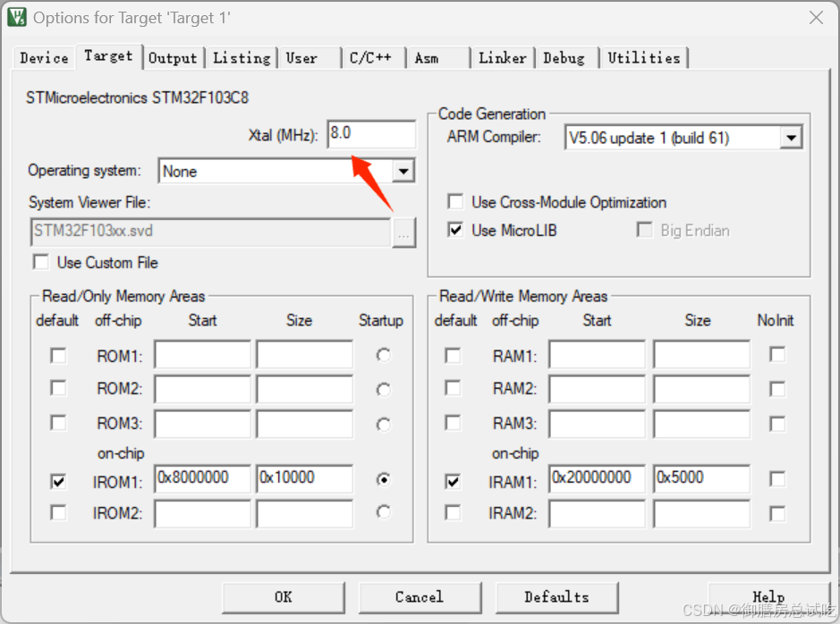Click the Xtal (MHz) input field

click(371, 134)
